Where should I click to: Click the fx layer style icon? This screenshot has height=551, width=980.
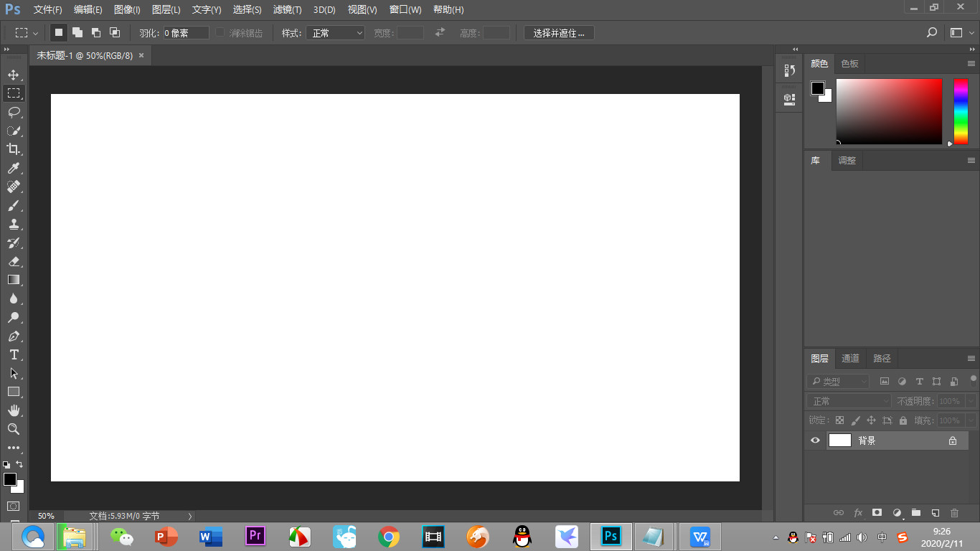[x=858, y=513]
